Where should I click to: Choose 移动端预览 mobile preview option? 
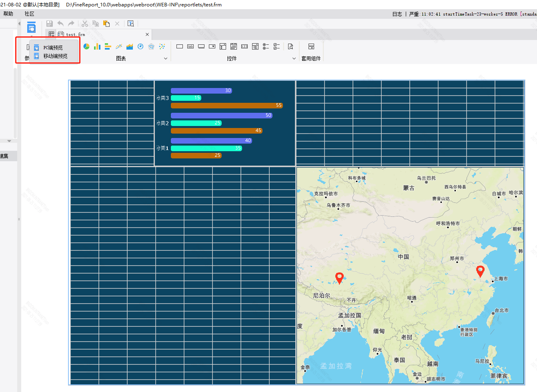click(x=56, y=56)
